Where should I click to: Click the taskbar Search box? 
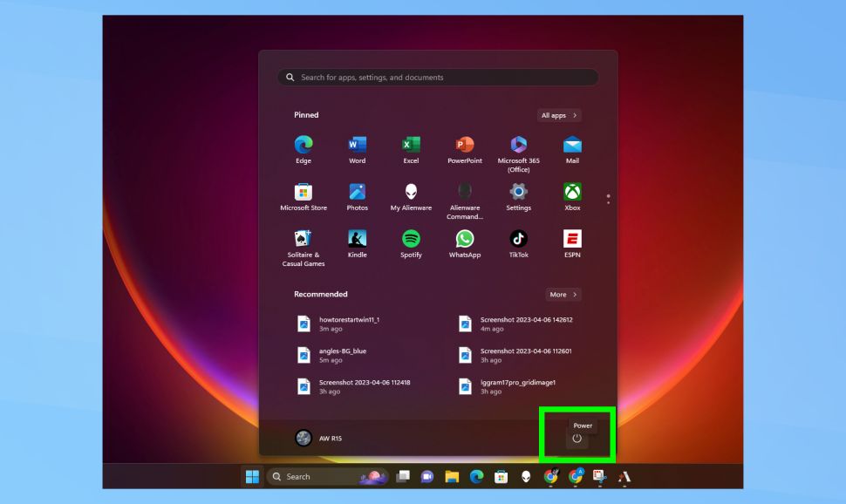pyautogui.click(x=328, y=476)
